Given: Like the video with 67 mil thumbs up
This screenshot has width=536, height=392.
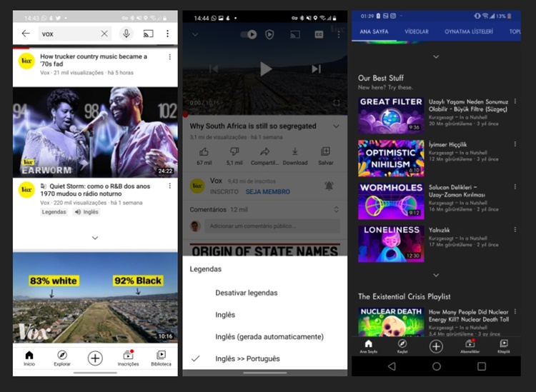Looking at the screenshot, I should pyautogui.click(x=204, y=156).
